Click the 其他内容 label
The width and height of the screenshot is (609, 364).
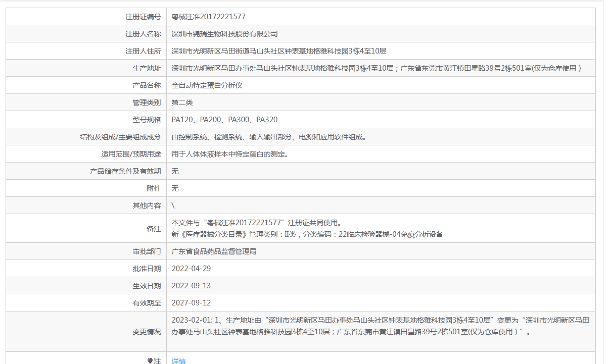tap(147, 205)
